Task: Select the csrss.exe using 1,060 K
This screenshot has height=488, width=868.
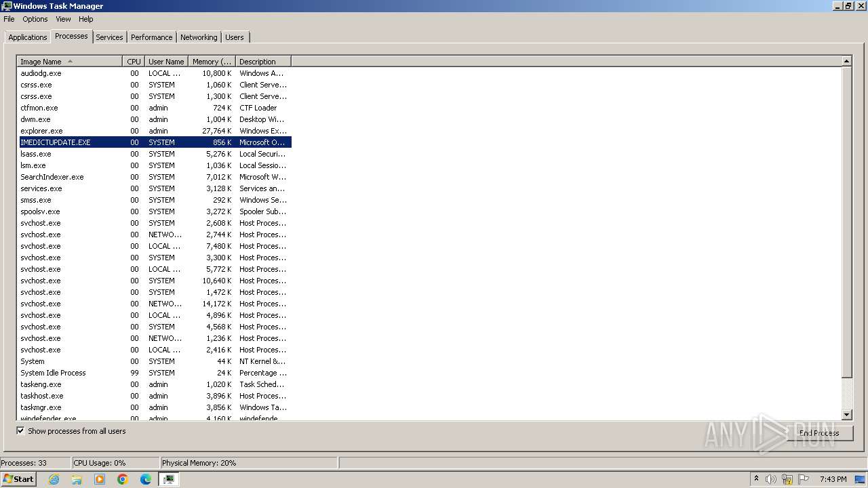Action: (x=155, y=85)
